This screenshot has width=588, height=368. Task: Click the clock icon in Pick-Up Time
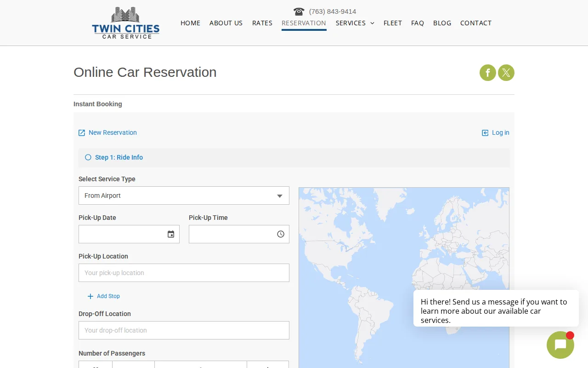tap(281, 234)
